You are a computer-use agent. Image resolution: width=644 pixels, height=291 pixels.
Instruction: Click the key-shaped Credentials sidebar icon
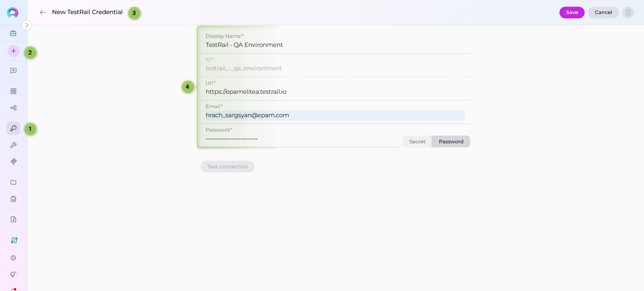[x=13, y=128]
